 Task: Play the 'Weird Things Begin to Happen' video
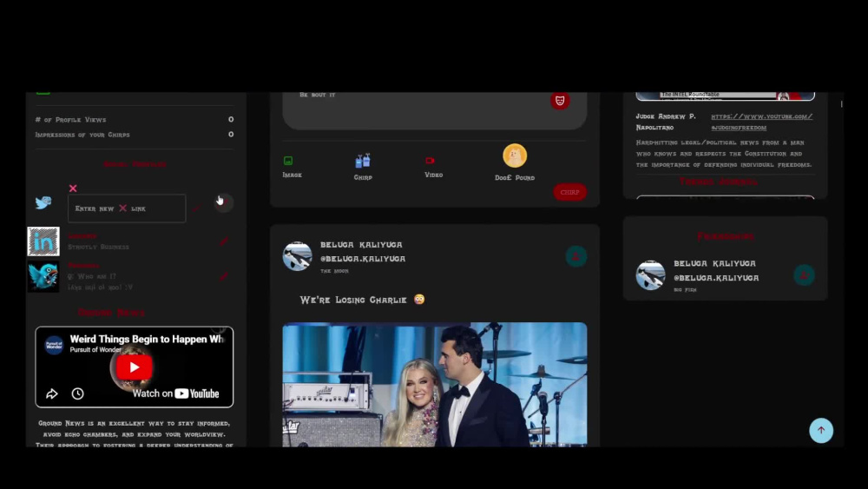pos(134,367)
